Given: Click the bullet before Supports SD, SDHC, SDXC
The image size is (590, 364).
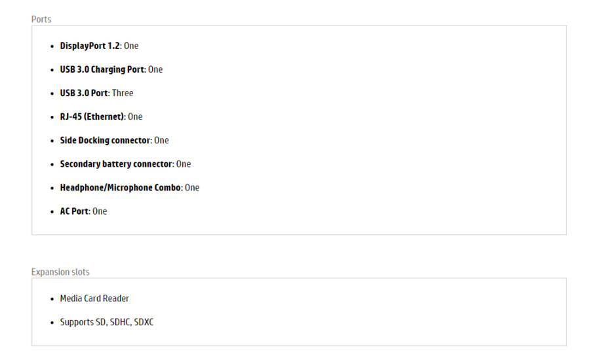Looking at the screenshot, I should pos(52,323).
